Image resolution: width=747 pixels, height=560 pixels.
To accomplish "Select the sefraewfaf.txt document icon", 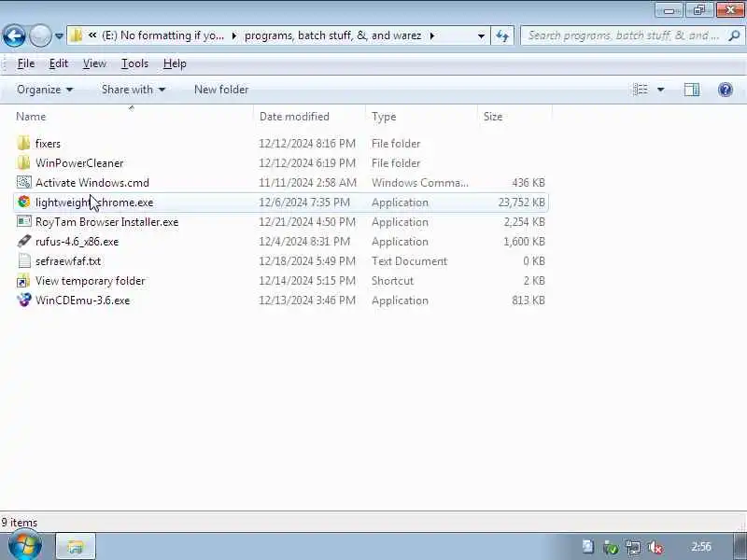I will [x=24, y=261].
